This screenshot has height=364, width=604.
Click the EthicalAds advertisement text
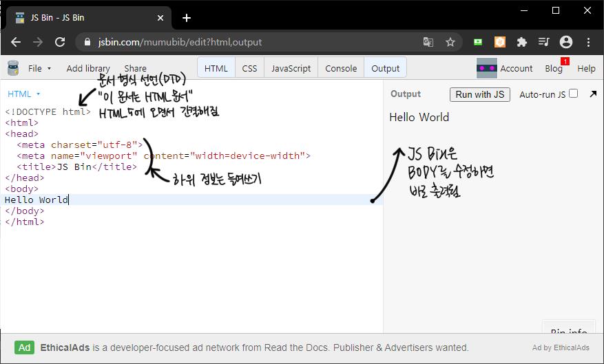(x=254, y=347)
